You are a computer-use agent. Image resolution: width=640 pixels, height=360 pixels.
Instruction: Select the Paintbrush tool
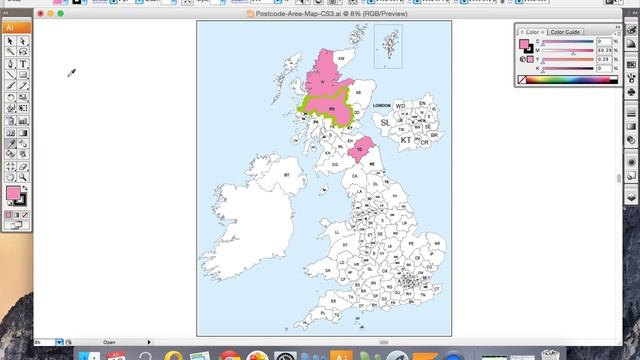[x=11, y=86]
